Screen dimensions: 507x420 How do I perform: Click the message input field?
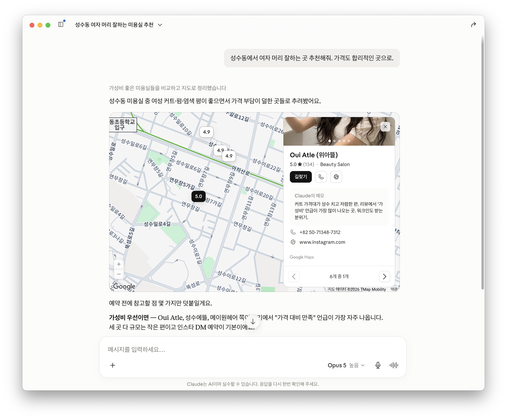(x=253, y=349)
